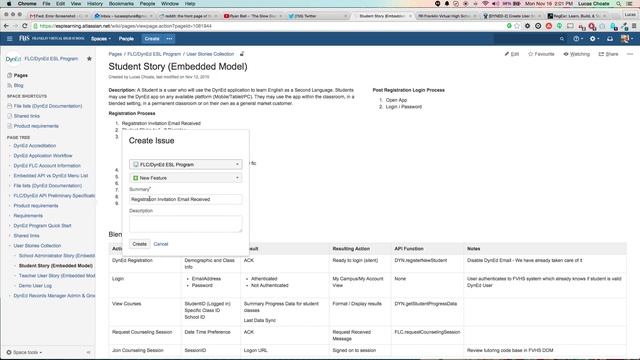Open notifications inbox icon

tap(610, 39)
